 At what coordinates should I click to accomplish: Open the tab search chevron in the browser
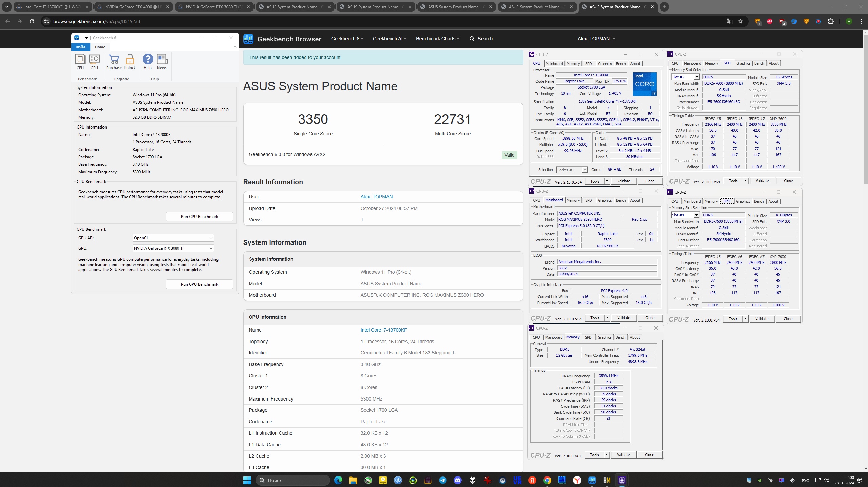click(x=6, y=7)
